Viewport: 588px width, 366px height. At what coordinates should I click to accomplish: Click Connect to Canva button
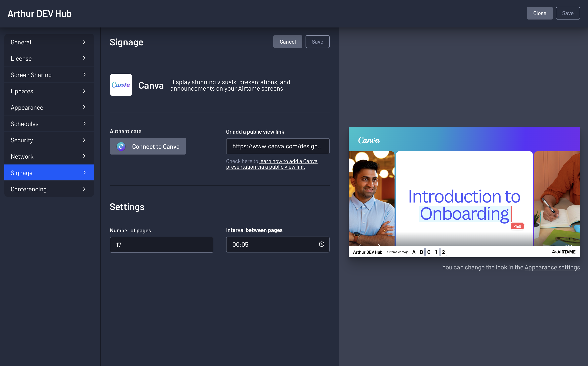pyautogui.click(x=148, y=146)
